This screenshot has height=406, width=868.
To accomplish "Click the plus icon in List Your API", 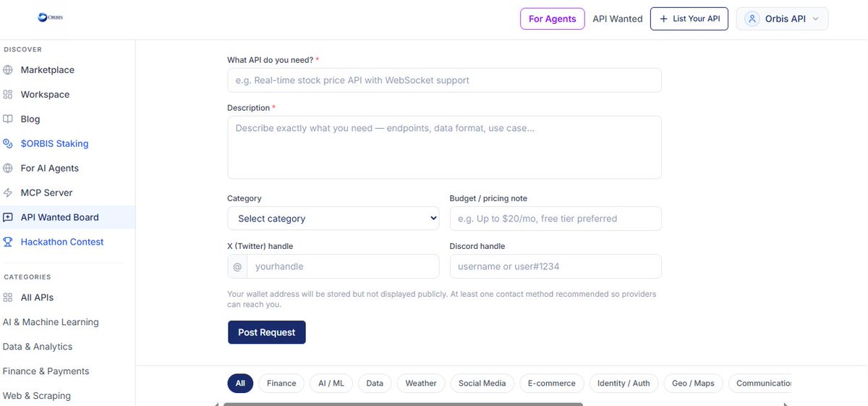I will [663, 19].
